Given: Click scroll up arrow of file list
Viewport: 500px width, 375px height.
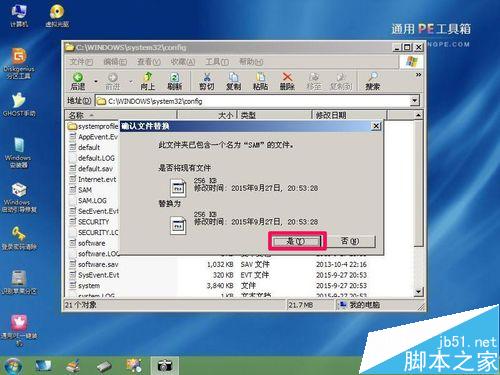Looking at the screenshot, I should point(419,115).
